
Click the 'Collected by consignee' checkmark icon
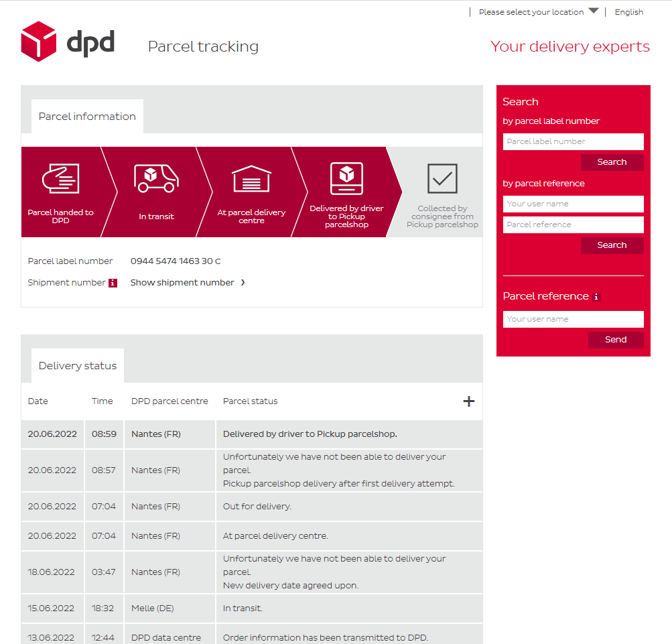pyautogui.click(x=442, y=178)
